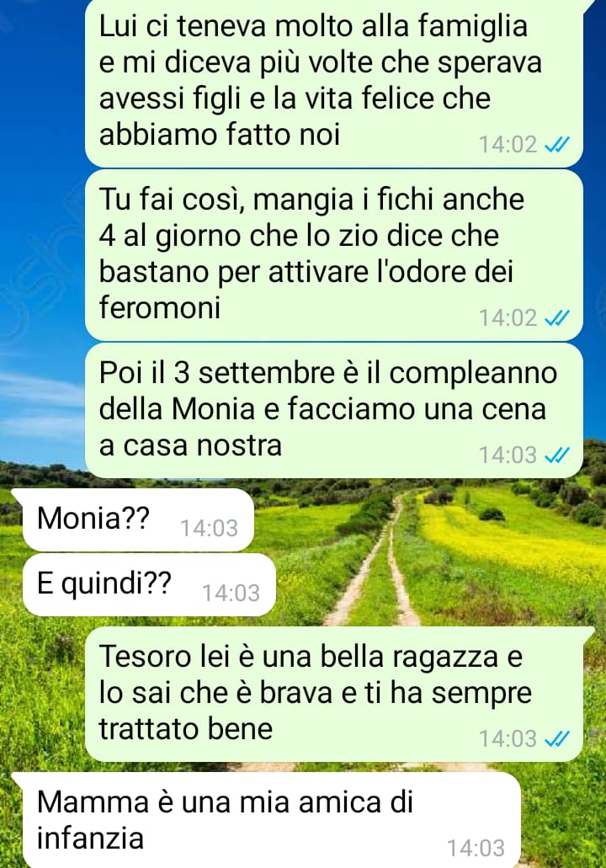Click the 14:03 timestamp on the 'infanzia' message
Image resolution: width=606 pixels, height=868 pixels.
point(476,849)
